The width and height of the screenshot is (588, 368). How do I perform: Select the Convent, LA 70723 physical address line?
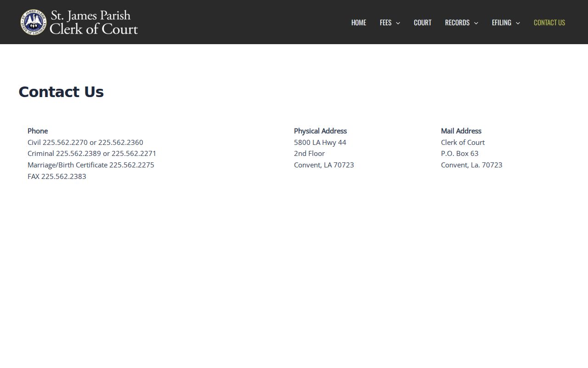(324, 165)
